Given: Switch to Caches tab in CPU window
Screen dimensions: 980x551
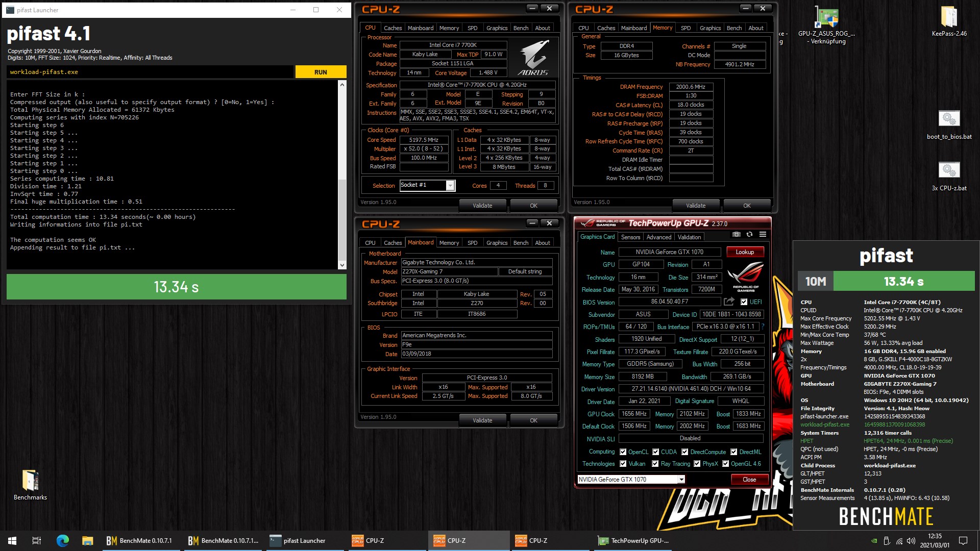Looking at the screenshot, I should point(393,28).
